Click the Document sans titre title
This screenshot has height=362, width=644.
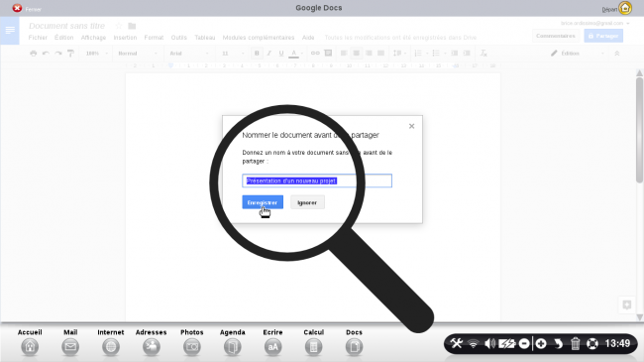pos(67,26)
